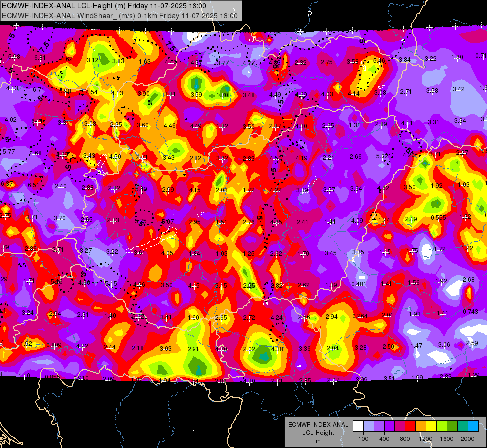Click the red legend color swatch
Screen dimensions: 487x448
click(410, 426)
